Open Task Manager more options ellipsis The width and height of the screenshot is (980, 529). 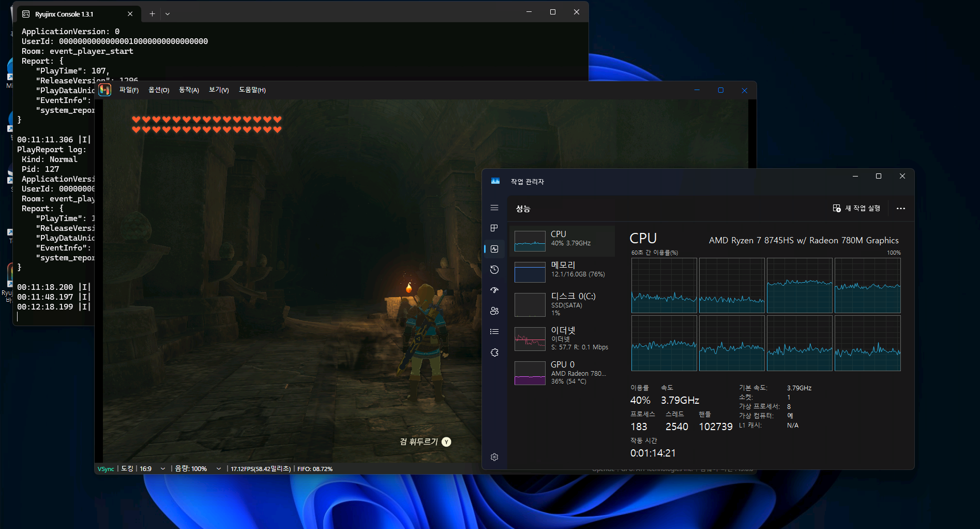click(x=901, y=208)
